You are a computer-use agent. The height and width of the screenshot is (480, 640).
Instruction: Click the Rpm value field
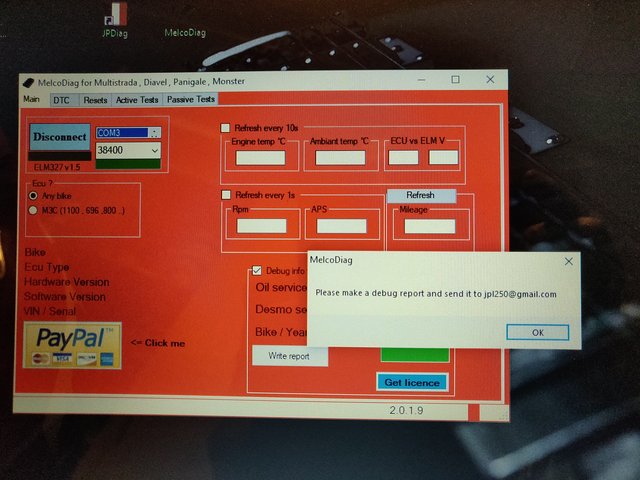[x=262, y=226]
